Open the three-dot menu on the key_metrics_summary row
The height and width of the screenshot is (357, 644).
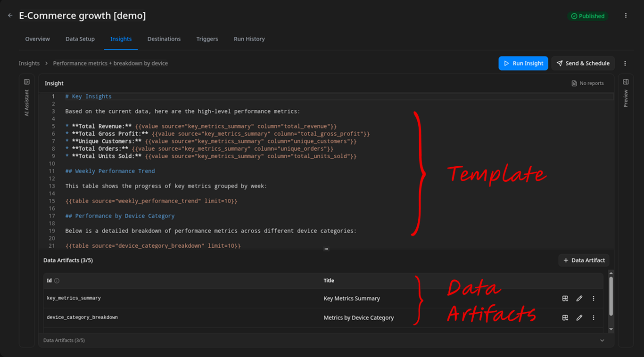(594, 298)
